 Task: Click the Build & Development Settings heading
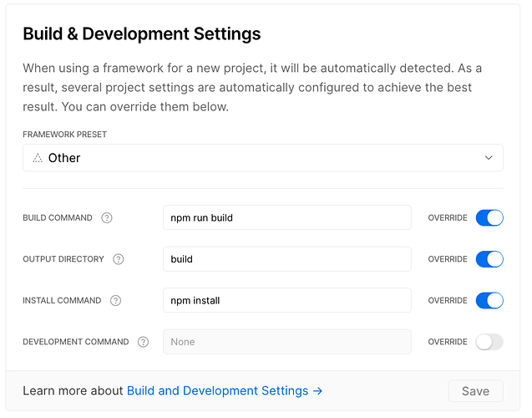(x=142, y=34)
